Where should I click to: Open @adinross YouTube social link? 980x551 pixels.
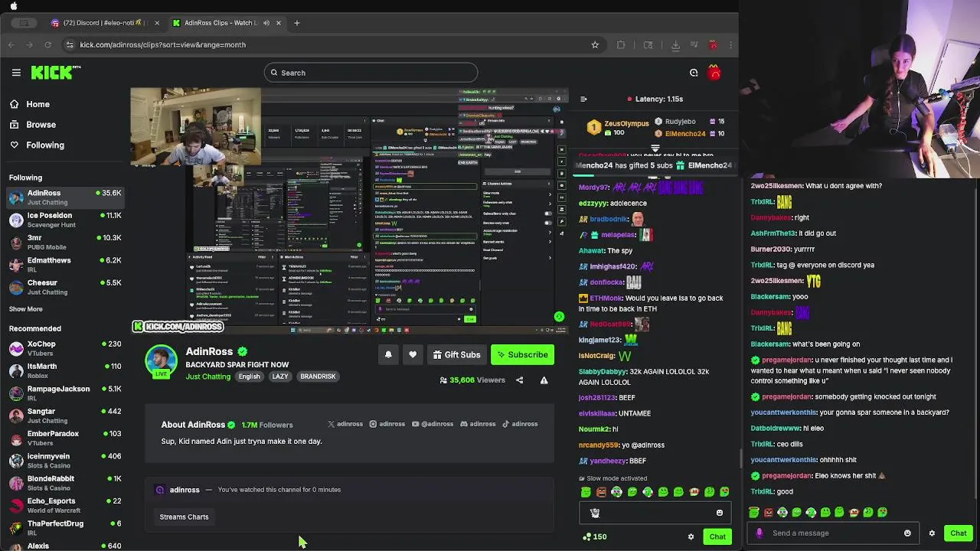click(x=433, y=424)
